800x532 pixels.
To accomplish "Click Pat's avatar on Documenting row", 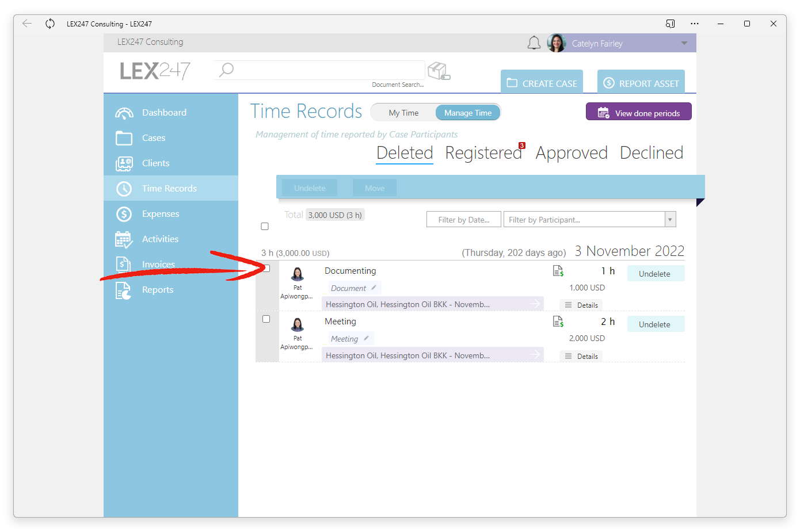I will pyautogui.click(x=298, y=274).
